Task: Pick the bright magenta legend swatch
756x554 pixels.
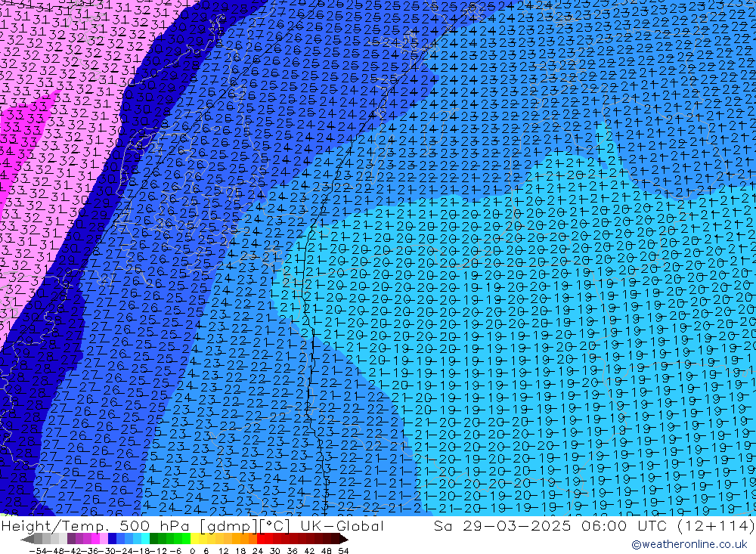Action: tap(95, 539)
